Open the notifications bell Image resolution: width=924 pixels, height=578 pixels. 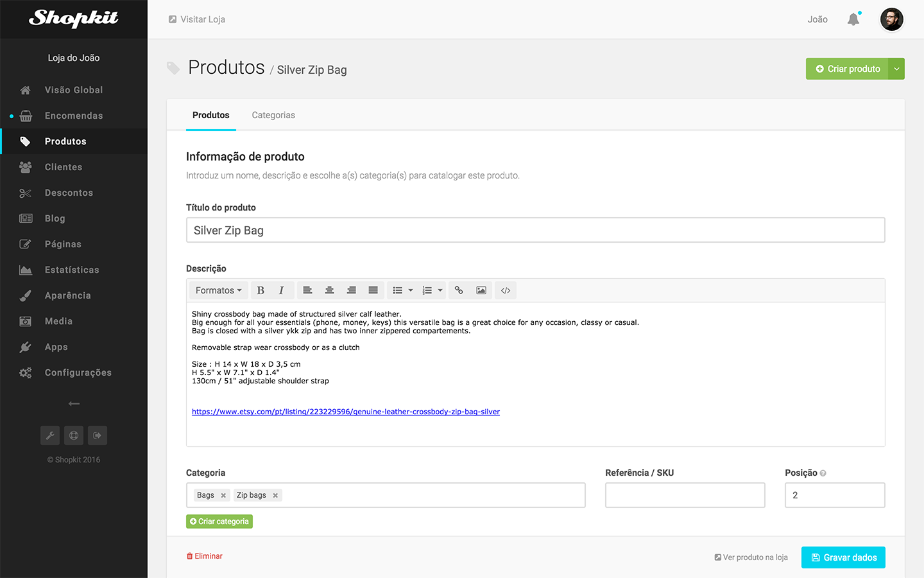[853, 19]
